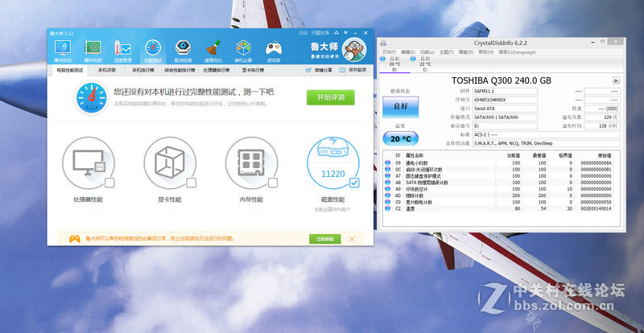Click the status circle for 坏块数总计 row
644x333 pixels.
tap(387, 189)
